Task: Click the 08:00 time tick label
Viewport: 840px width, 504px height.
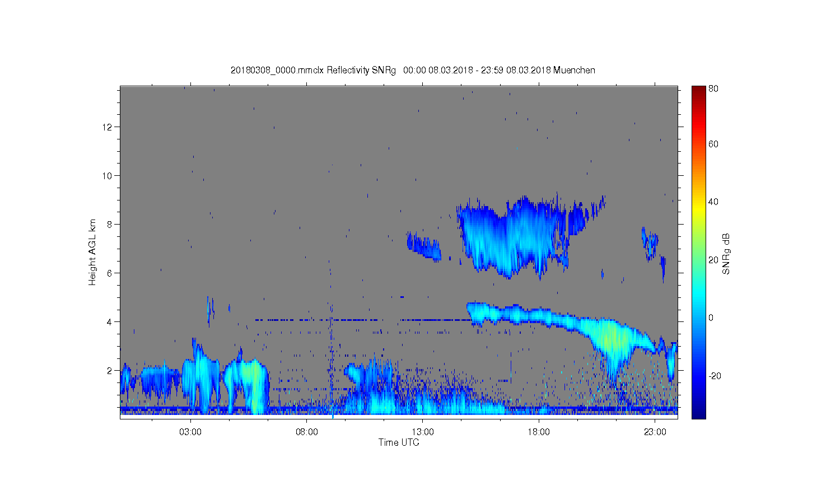Action: point(307,432)
